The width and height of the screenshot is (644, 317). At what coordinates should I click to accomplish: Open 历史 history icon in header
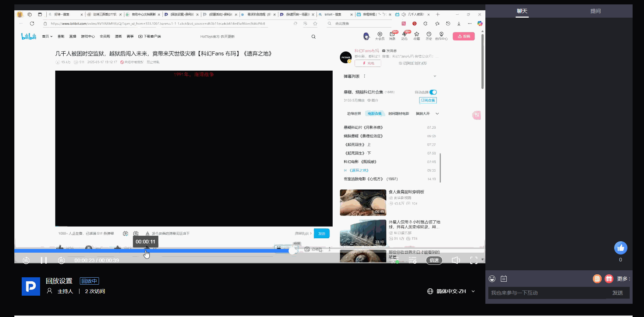[x=429, y=36]
